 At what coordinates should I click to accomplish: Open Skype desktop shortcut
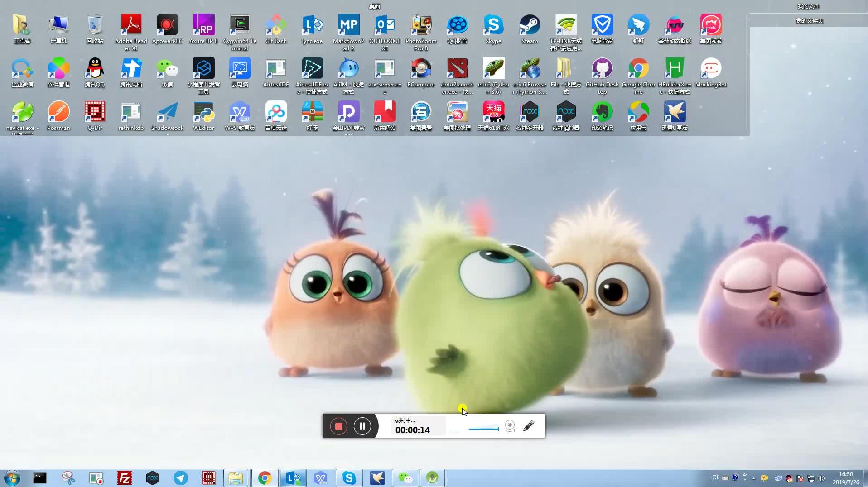coord(493,29)
